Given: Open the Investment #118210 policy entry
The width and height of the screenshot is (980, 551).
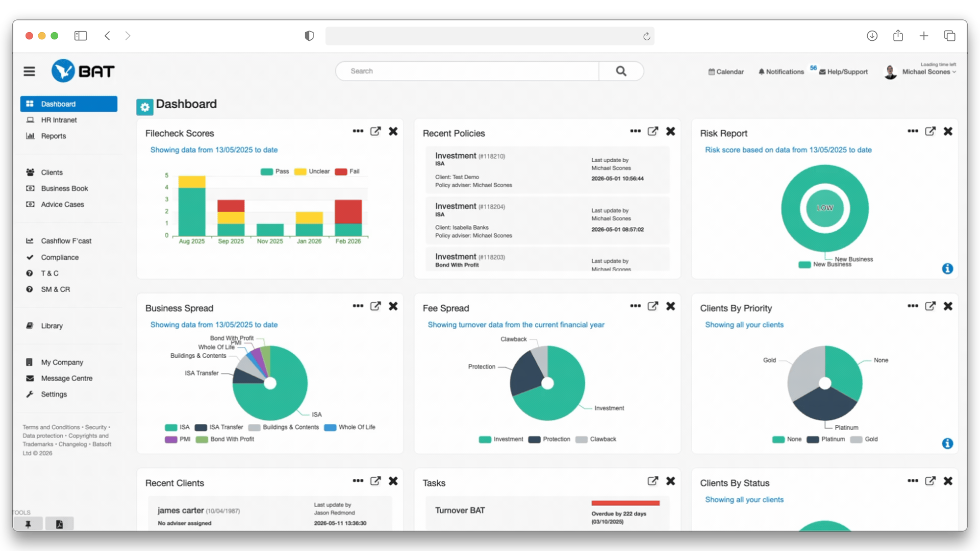Looking at the screenshot, I should 547,170.
